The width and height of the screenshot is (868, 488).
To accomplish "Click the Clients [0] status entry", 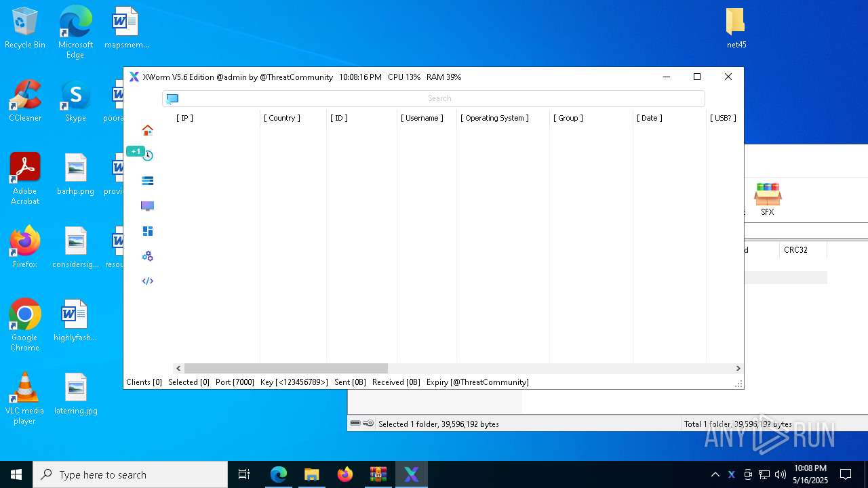I will point(144,382).
